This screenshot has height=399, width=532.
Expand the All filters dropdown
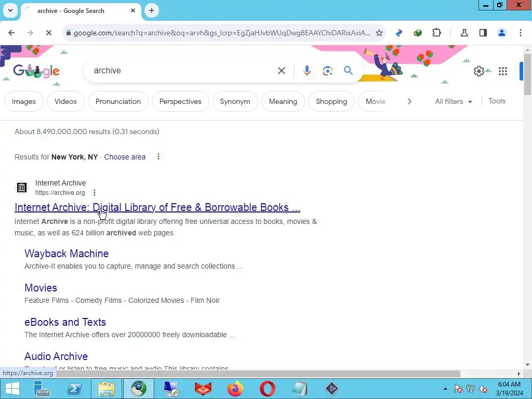pos(454,101)
